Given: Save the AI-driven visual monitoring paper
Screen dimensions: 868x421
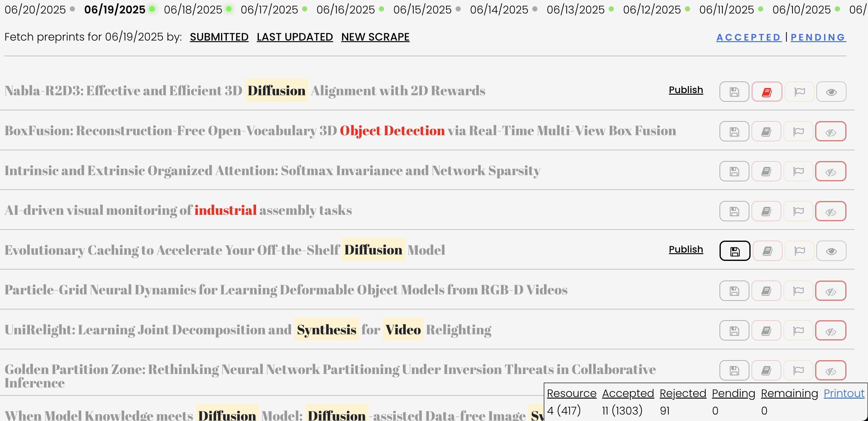Looking at the screenshot, I should pos(734,211).
